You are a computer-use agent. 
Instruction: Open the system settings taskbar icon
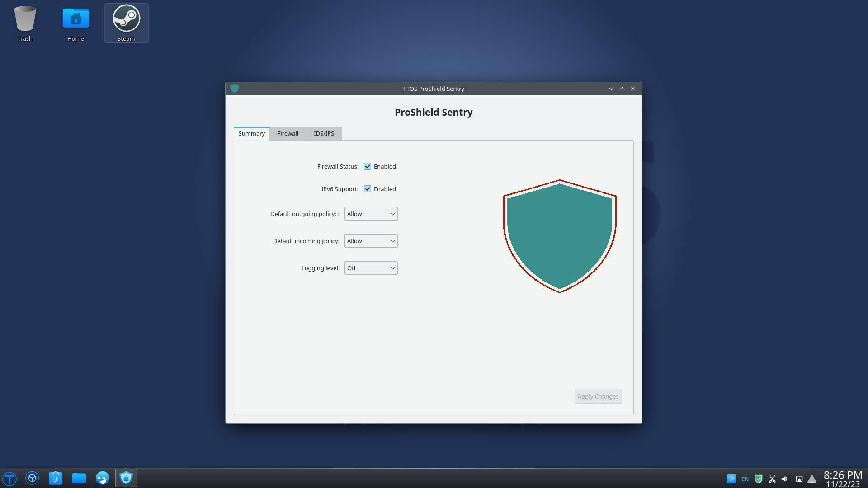click(32, 478)
